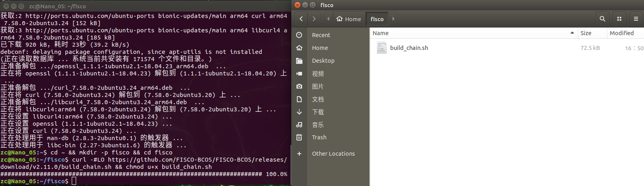Click the download arrow sidebar icon

(x=299, y=112)
